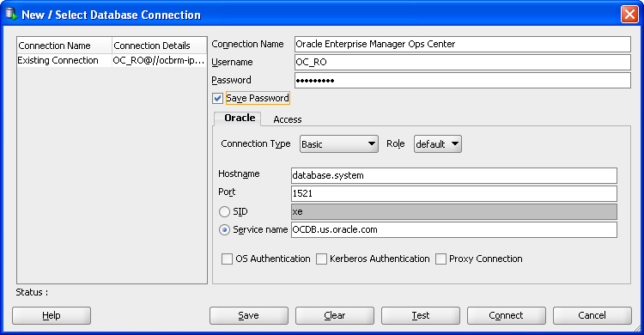Click the Clear button
The height and width of the screenshot is (335, 644).
coord(335,316)
